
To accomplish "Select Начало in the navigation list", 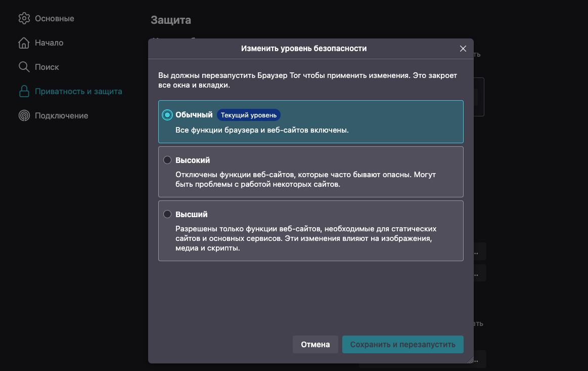I will click(x=49, y=43).
